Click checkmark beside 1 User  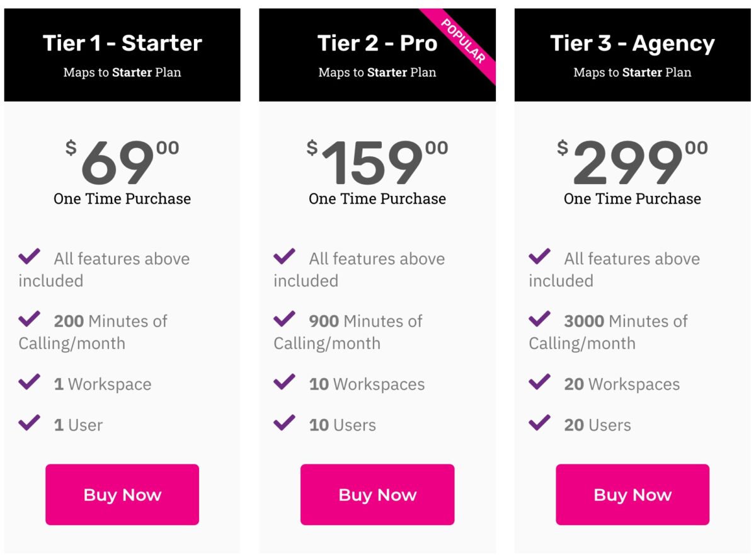(x=30, y=423)
